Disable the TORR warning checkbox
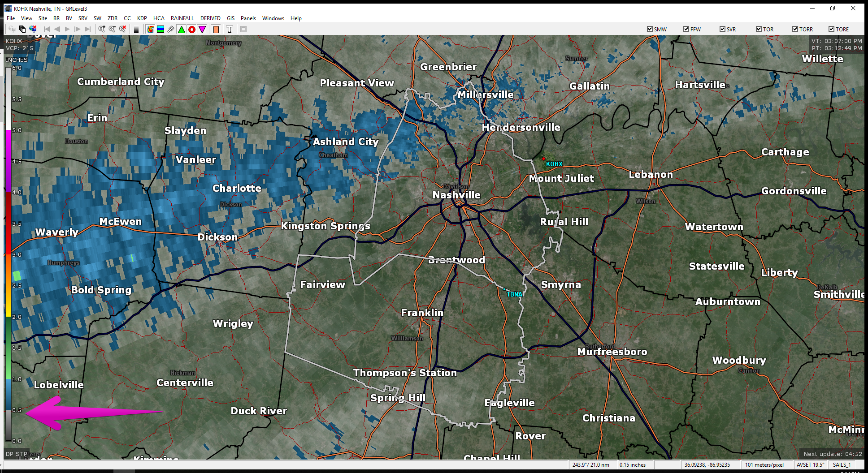Screen dimensions: 868x473 coord(795,29)
